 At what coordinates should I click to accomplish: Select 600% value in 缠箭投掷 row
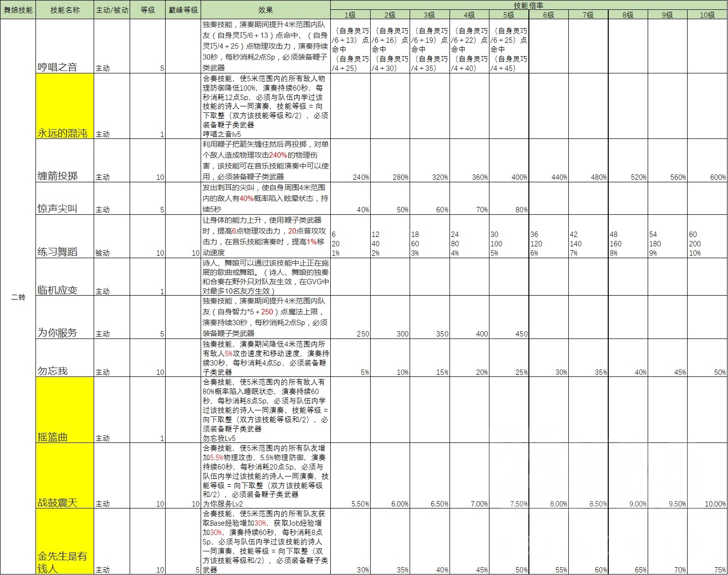[707, 161]
